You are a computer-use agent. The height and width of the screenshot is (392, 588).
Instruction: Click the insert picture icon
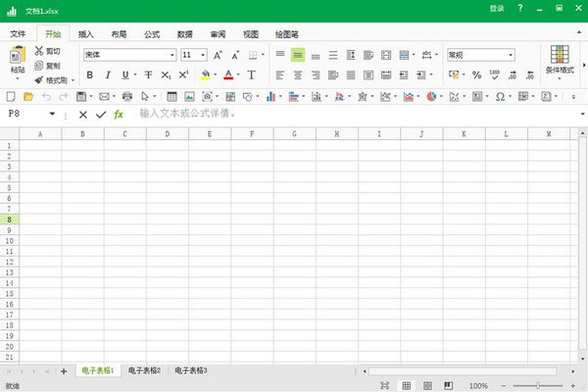pyautogui.click(x=190, y=97)
